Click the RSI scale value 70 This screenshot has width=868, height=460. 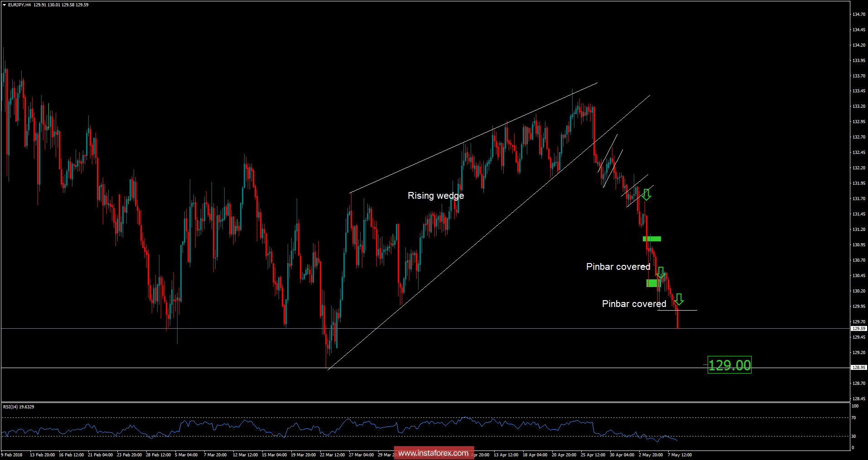point(854,418)
